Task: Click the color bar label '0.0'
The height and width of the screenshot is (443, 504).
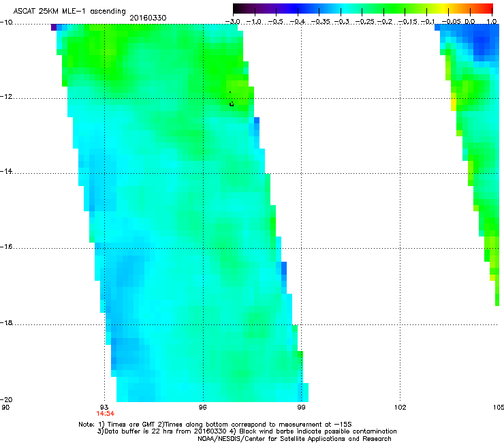Action: click(470, 22)
